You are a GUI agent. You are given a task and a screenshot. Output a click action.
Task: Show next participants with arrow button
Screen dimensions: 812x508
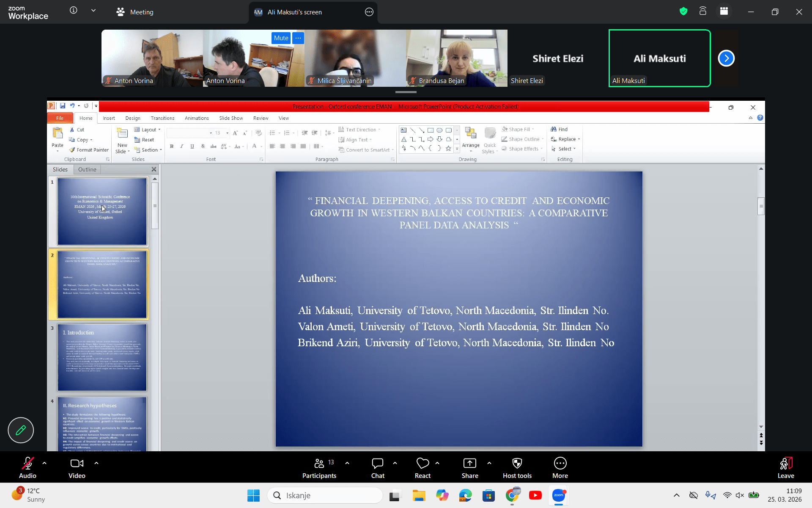726,58
